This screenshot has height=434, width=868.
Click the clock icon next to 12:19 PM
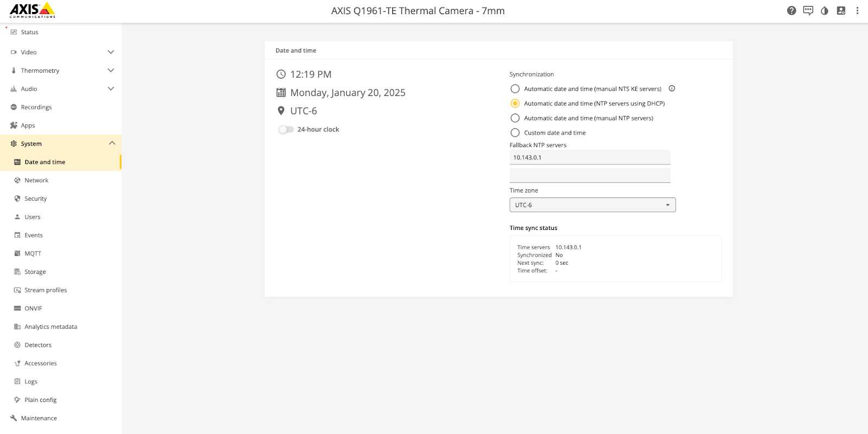pos(281,74)
